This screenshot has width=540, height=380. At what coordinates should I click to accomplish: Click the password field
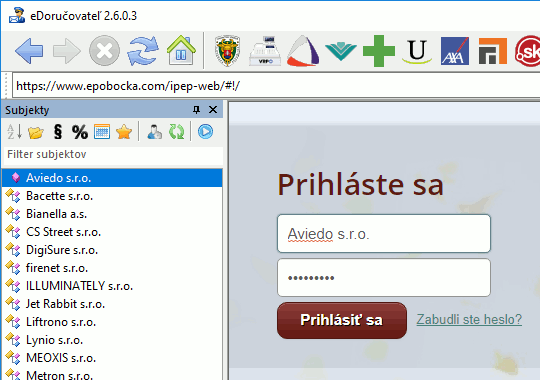[x=384, y=278]
